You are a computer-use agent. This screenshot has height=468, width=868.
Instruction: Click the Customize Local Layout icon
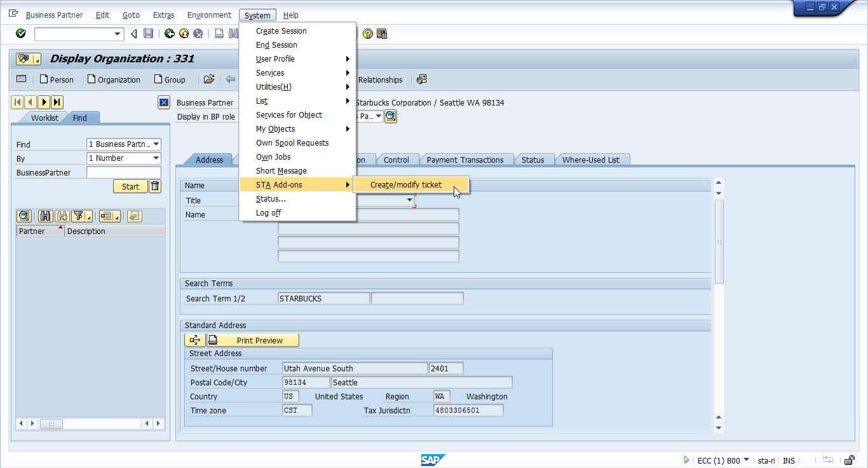point(381,34)
